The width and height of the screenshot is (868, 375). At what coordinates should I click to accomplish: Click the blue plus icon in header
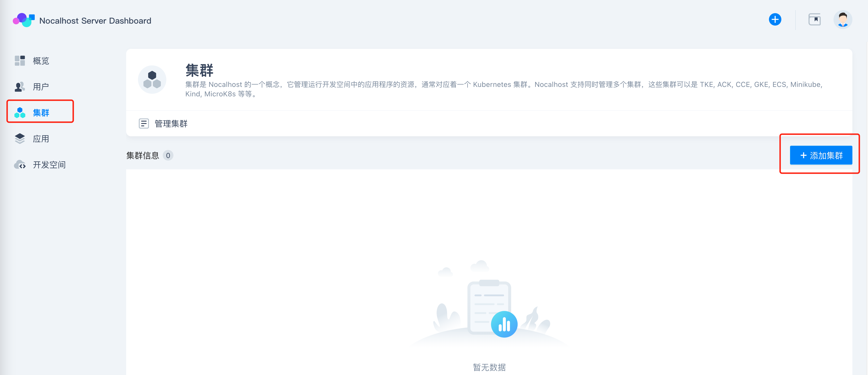775,20
